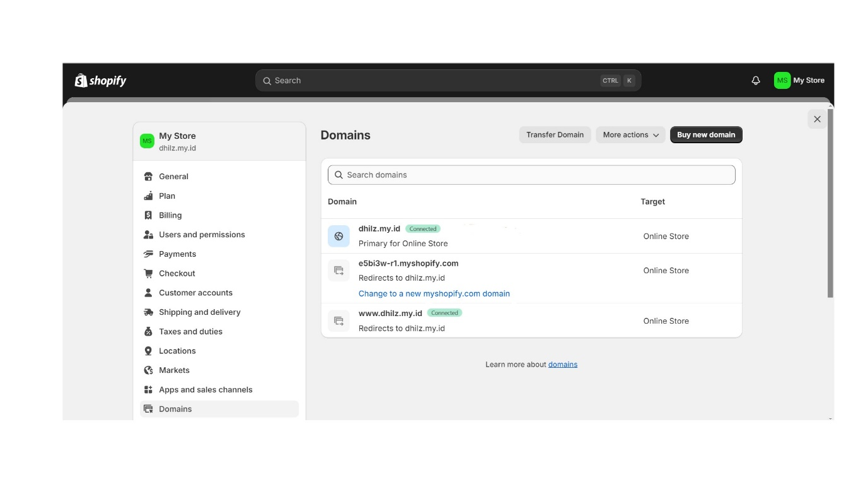Open the notifications bell
Viewport: 868px width, 482px height.
[x=756, y=81]
